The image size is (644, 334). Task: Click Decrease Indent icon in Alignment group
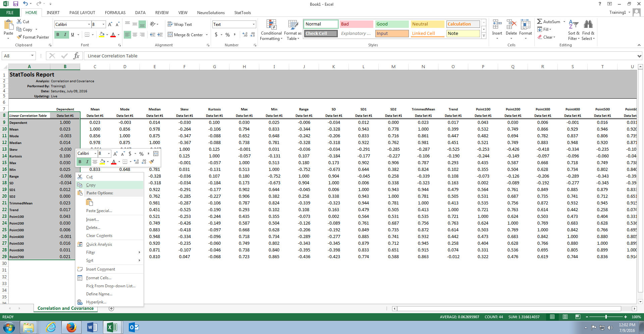coord(153,35)
